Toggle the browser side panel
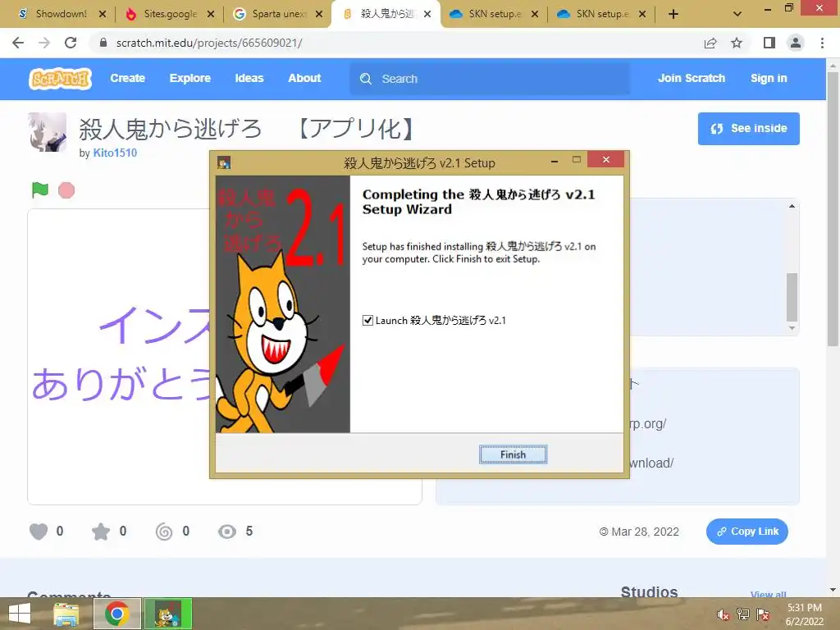The width and height of the screenshot is (840, 630). click(769, 43)
